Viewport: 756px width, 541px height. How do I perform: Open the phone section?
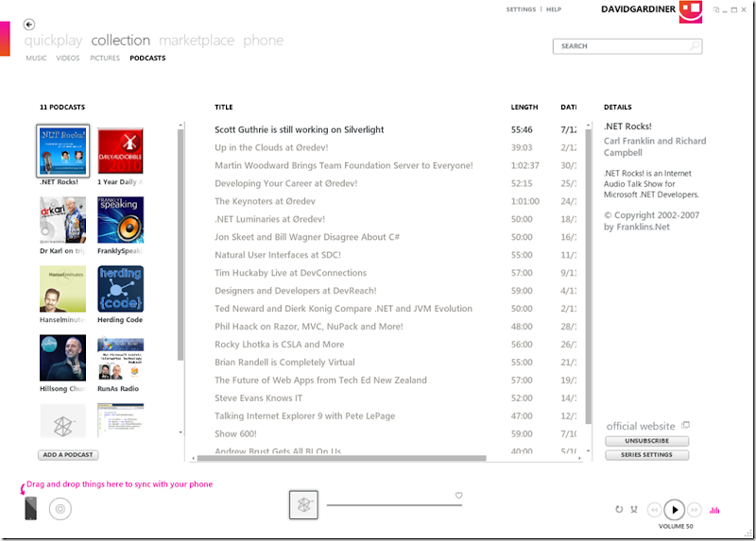(x=264, y=41)
